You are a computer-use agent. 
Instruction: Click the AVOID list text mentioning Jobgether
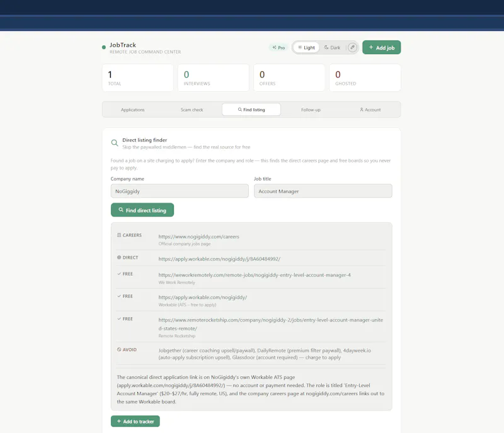coord(265,354)
